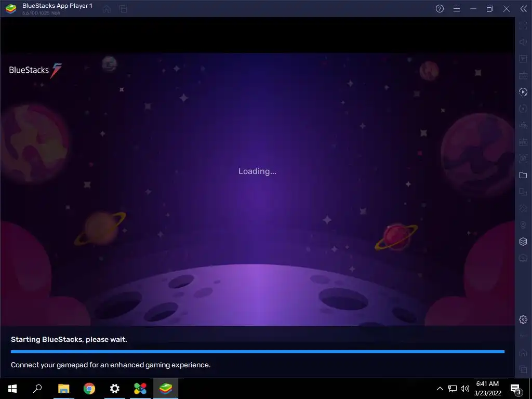Viewport: 532px width, 399px height.
Task: Open the system tray volume control
Action: (465, 389)
